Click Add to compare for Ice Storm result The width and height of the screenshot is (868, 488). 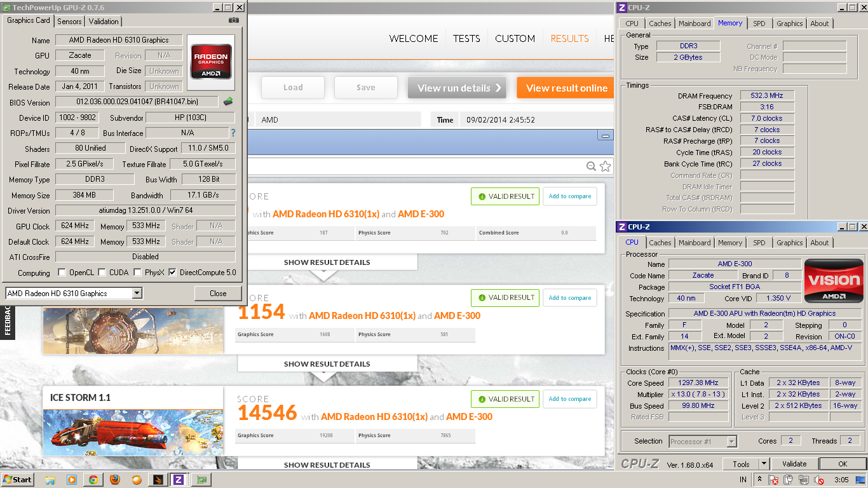point(570,399)
